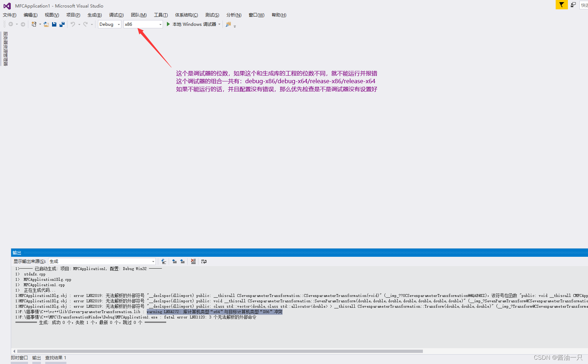Viewport: 588px width, 364px height.
Task: Click the output horizontal scrollbar thumb
Action: tap(220, 351)
